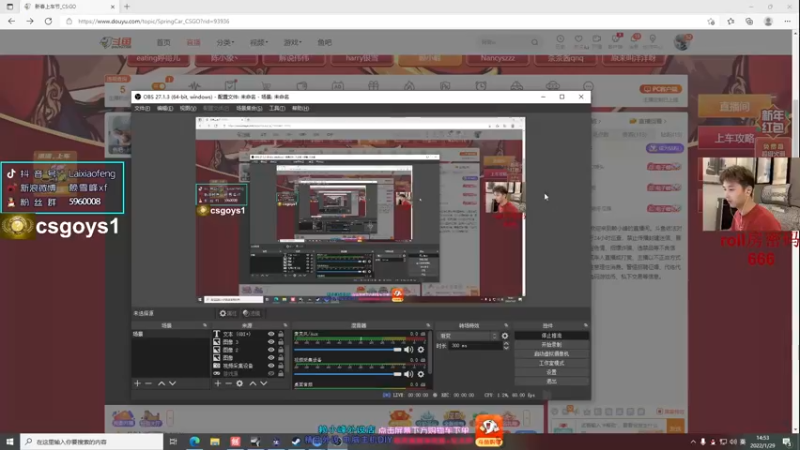Add a new source in OBS sources panel
The height and width of the screenshot is (450, 800).
coord(218,383)
